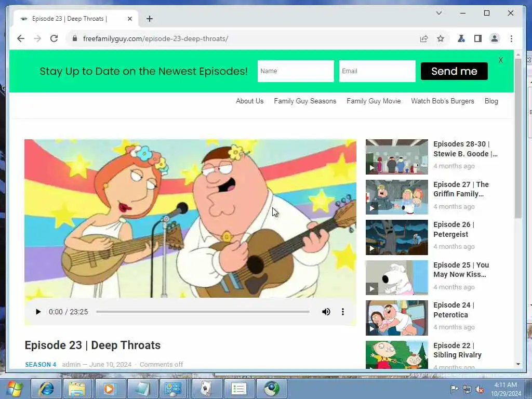The width and height of the screenshot is (532, 399).
Task: Open a new browser tab
Action: click(x=150, y=19)
